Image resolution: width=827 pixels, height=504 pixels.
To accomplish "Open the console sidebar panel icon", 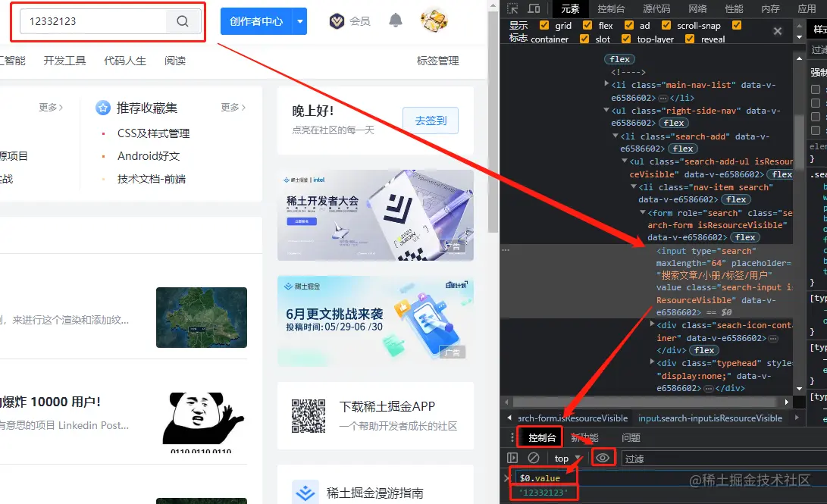I will (x=513, y=457).
